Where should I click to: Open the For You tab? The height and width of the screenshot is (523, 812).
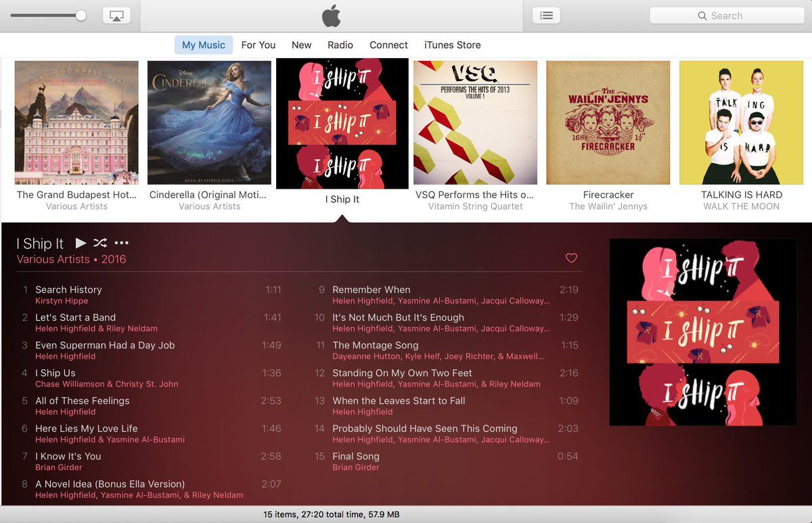point(258,45)
